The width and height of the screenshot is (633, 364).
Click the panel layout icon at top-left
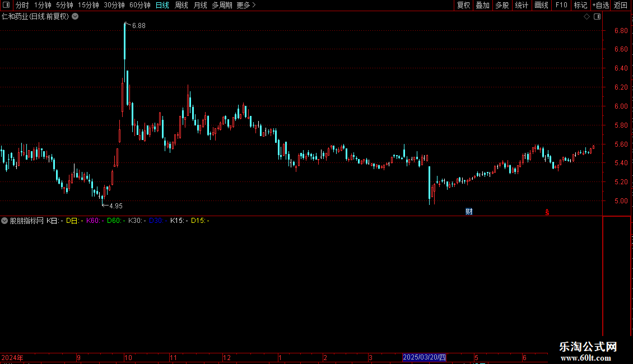[x=6, y=5]
